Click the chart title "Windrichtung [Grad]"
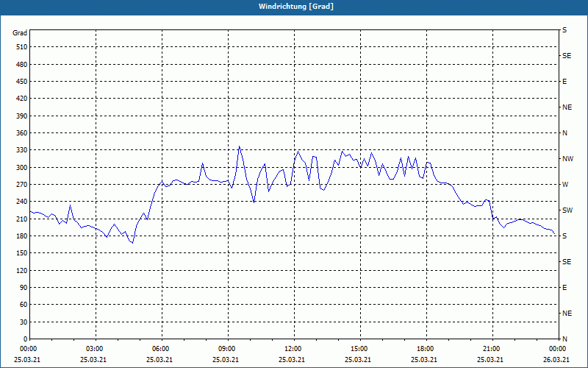Viewport: 588px width, 368px height. coord(296,7)
